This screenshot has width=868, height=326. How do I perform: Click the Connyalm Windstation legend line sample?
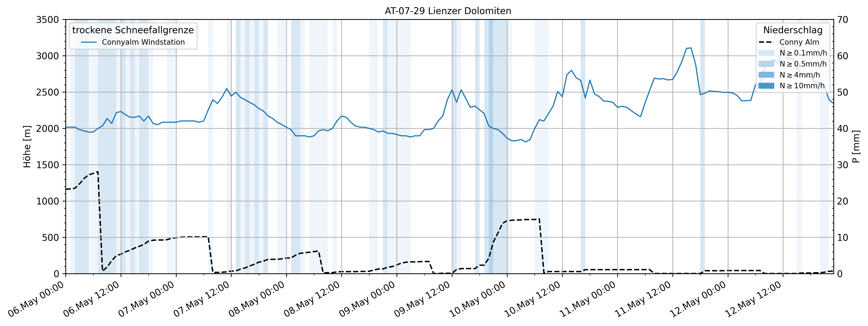89,42
